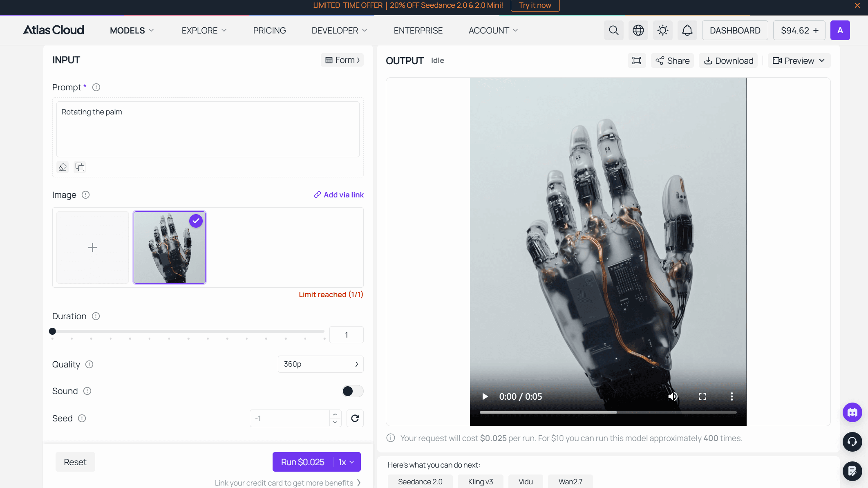Select Seedance 2.0 suggestion chip

(420, 481)
